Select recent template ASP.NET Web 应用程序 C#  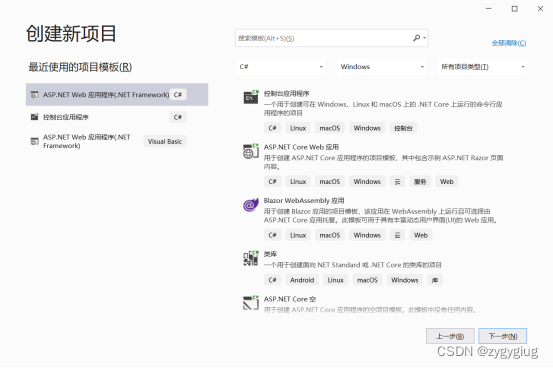coord(117,95)
